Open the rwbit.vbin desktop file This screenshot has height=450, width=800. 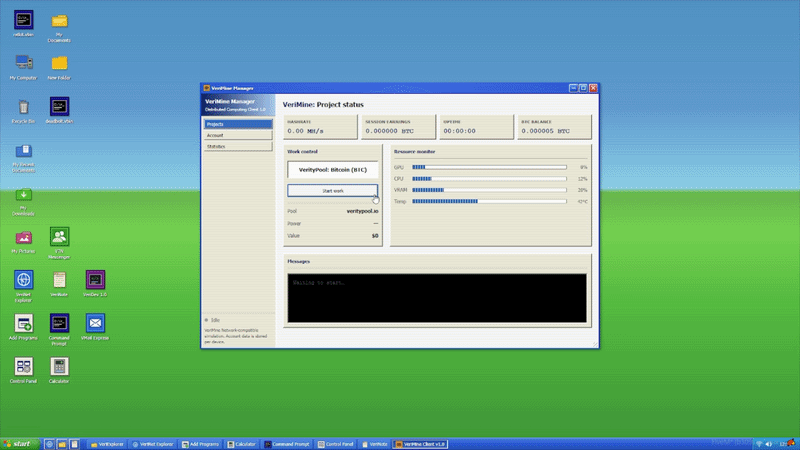(x=23, y=20)
